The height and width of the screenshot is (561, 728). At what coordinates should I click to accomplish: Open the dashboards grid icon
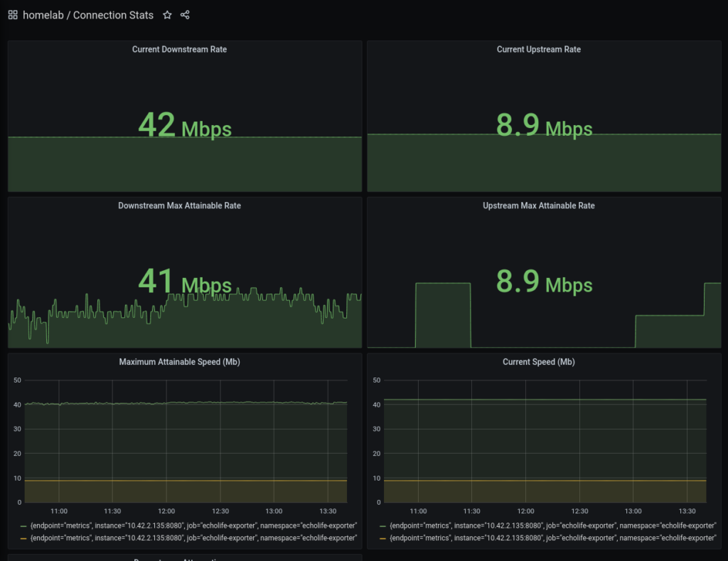[x=13, y=15]
